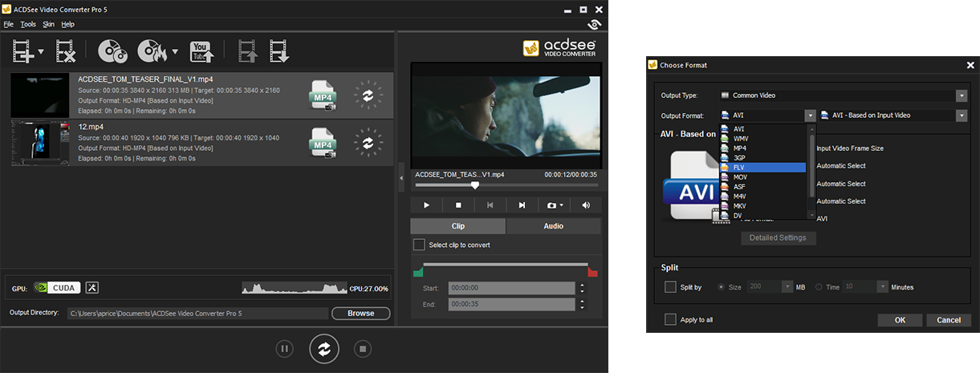This screenshot has height=373, width=980.
Task: Click the End time field
Action: tap(512, 304)
